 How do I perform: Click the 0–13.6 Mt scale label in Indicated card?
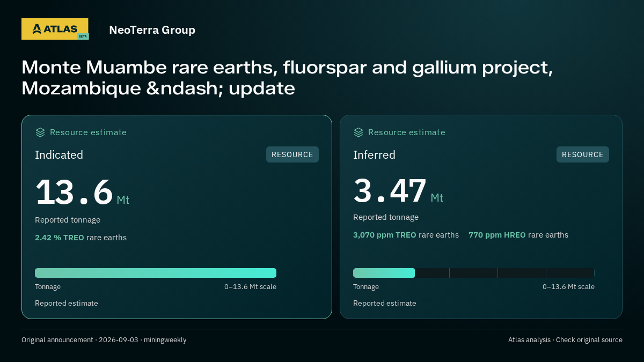tap(250, 287)
